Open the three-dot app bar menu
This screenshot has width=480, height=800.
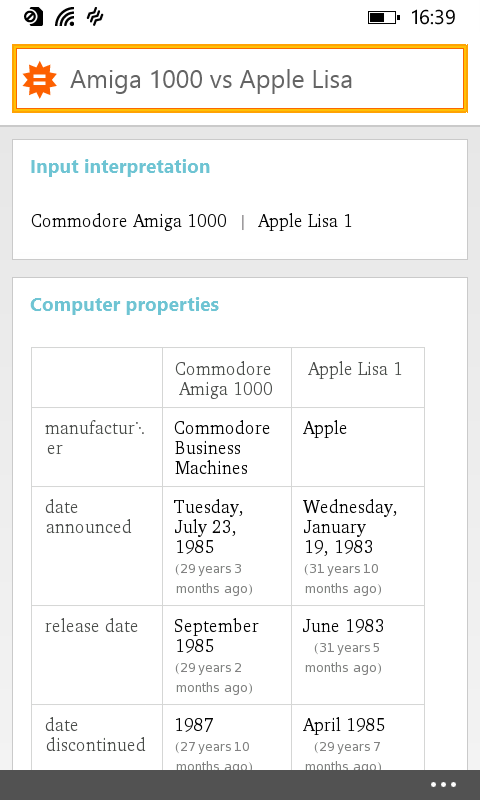(x=443, y=785)
